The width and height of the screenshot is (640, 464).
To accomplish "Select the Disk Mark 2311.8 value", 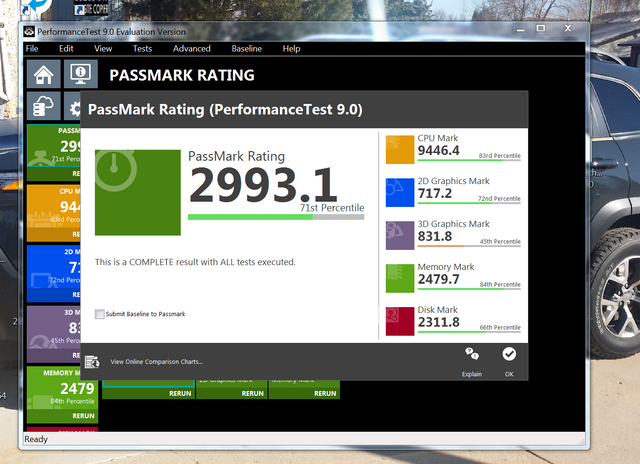I will [x=439, y=322].
